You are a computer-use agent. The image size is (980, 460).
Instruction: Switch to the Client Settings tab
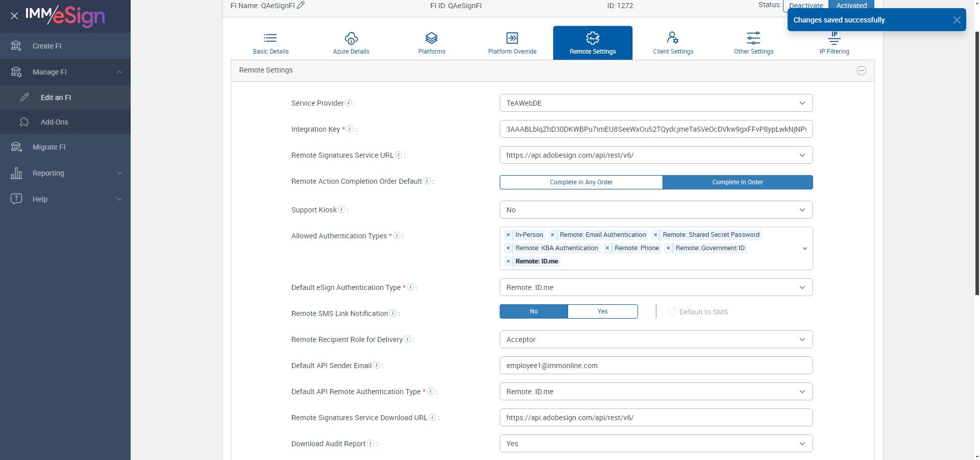coord(673,43)
